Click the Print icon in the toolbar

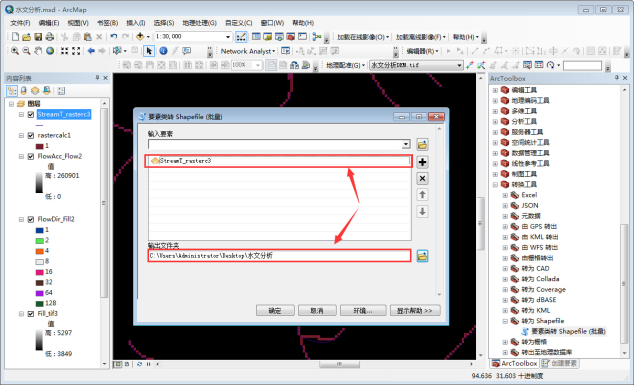tap(49, 37)
